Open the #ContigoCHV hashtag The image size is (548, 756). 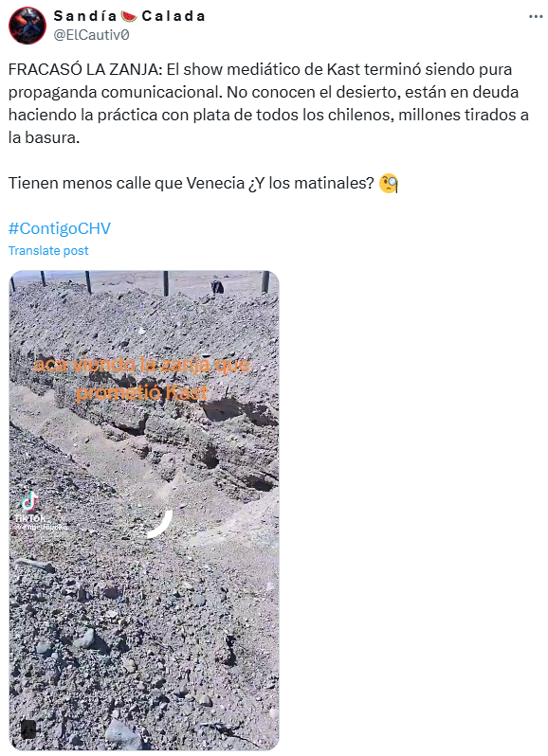click(x=60, y=228)
